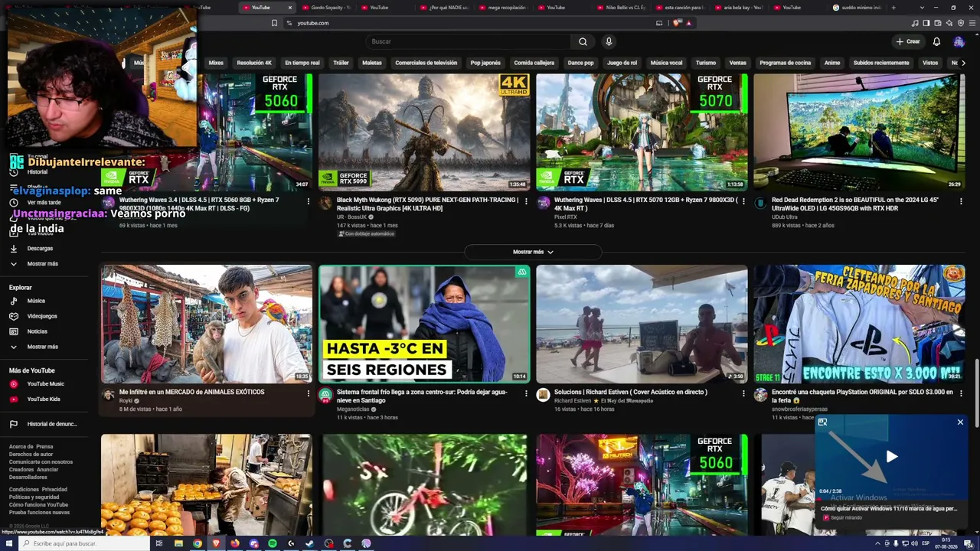Select the 'Pop japonés' filter chip
The image size is (980, 551).
[485, 63]
